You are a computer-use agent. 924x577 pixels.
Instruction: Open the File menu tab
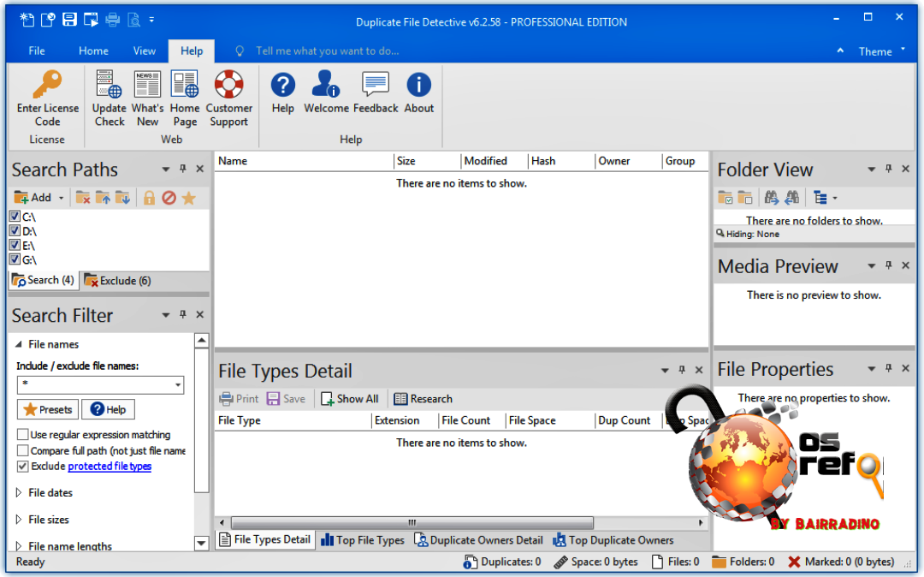point(37,51)
